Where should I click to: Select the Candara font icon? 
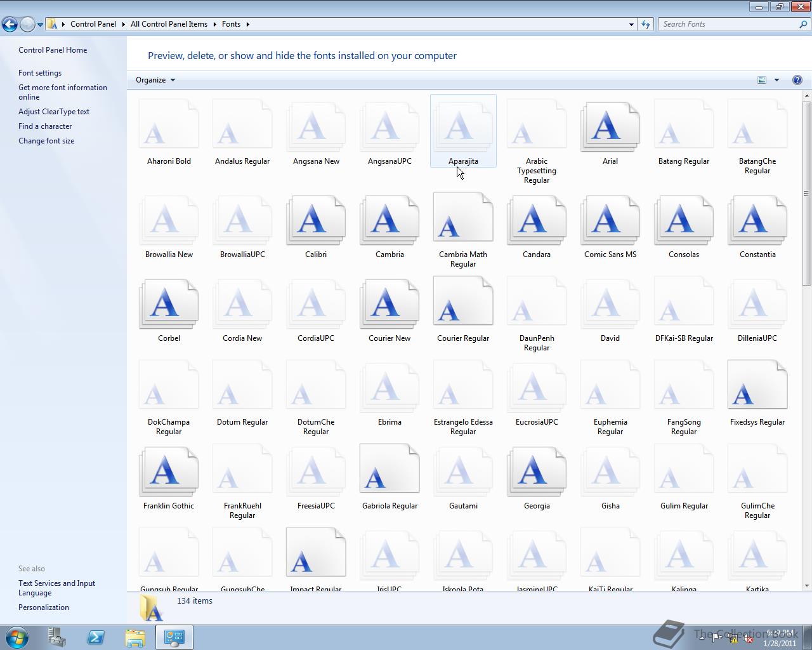tap(537, 220)
